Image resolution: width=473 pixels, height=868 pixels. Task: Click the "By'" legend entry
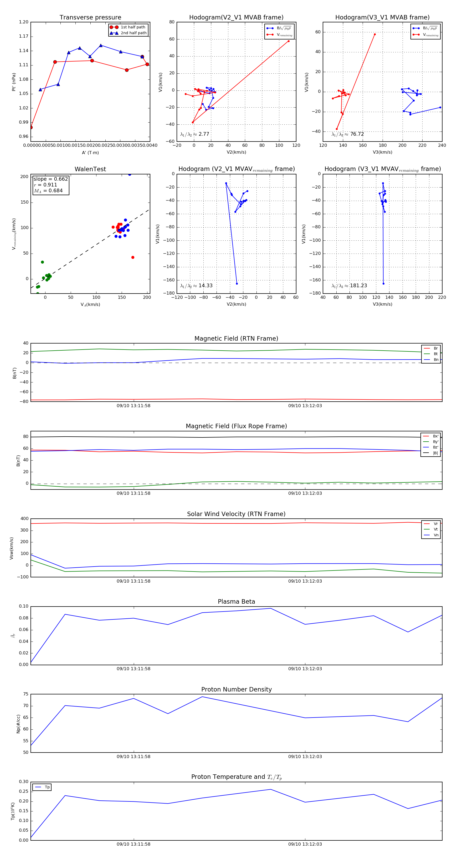click(431, 442)
